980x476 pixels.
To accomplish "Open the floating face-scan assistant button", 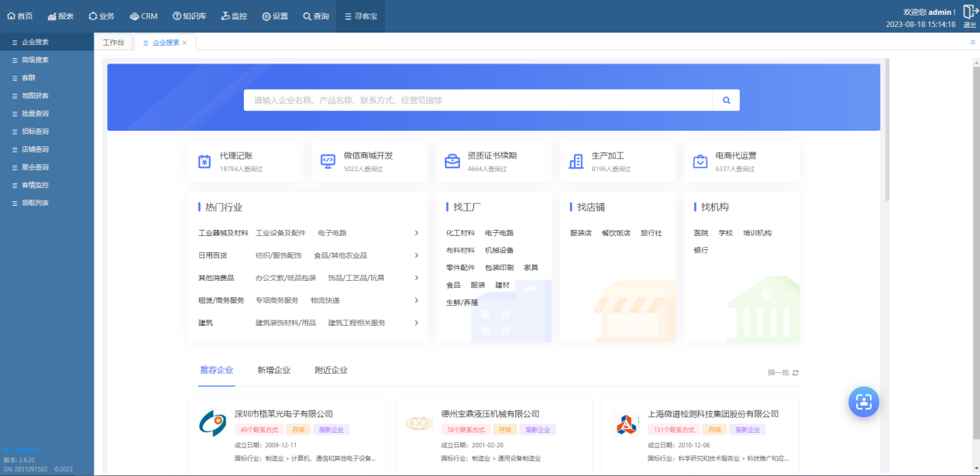I will [863, 401].
